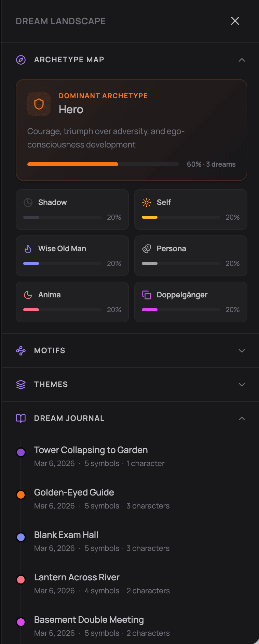Click the compass icon beside Archetype Map
This screenshot has width=259, height=644.
(x=21, y=60)
